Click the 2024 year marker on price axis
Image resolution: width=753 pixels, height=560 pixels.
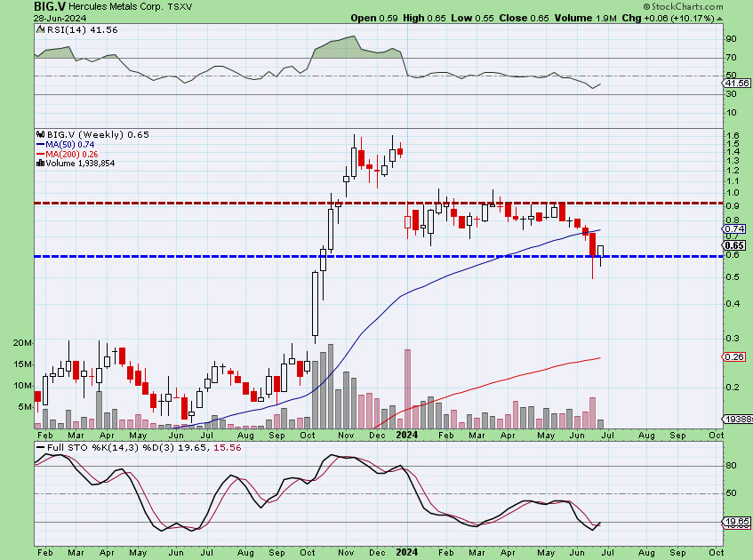[x=407, y=435]
